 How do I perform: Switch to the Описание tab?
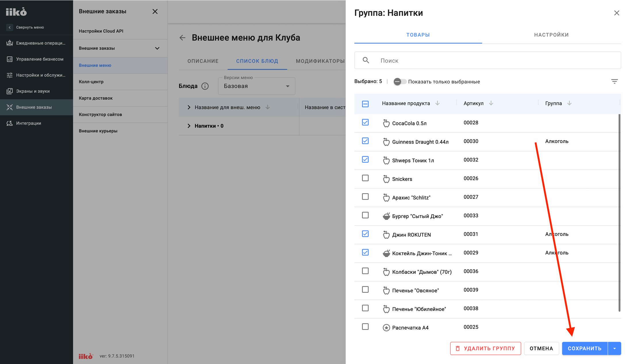point(203,61)
